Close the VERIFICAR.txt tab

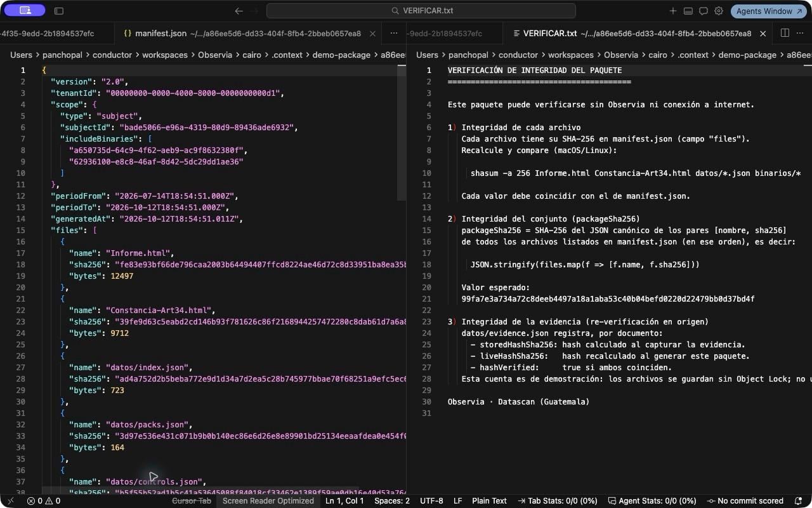[x=763, y=34]
